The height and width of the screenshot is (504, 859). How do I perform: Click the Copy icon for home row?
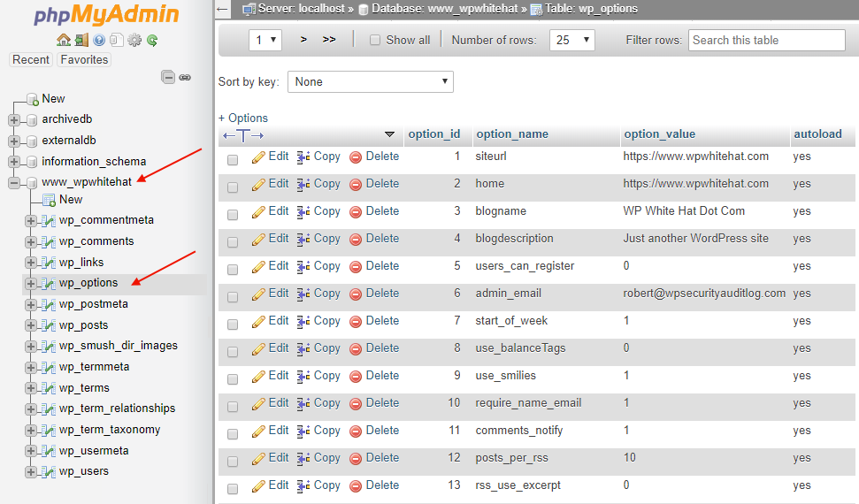tap(303, 185)
